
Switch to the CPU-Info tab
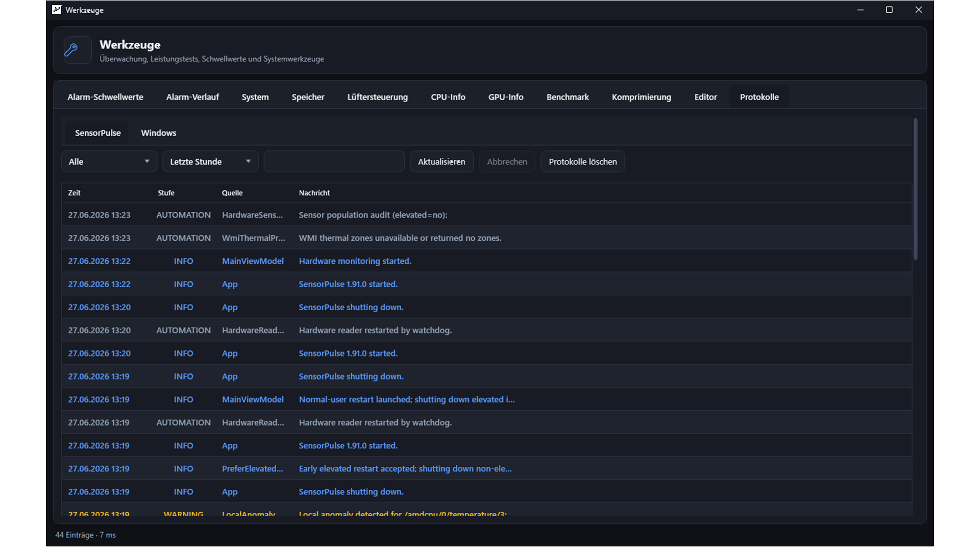[448, 97]
